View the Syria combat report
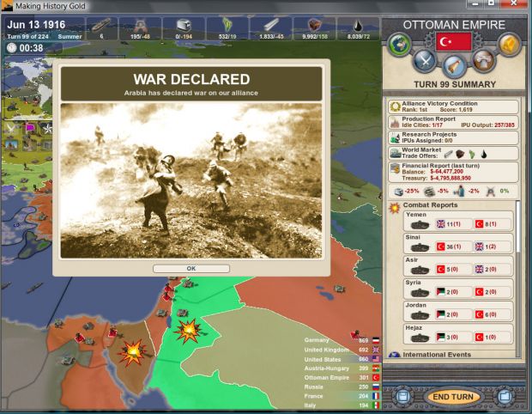The image size is (532, 414). tap(458, 289)
